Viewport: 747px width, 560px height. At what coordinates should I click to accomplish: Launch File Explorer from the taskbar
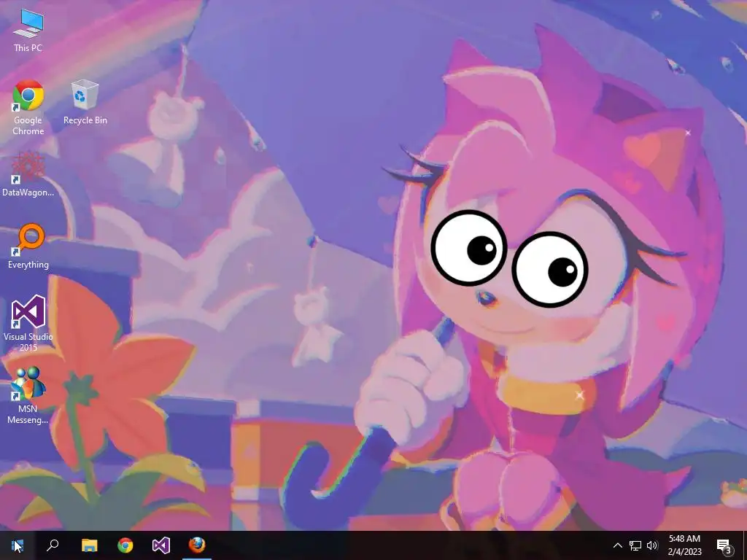point(89,545)
